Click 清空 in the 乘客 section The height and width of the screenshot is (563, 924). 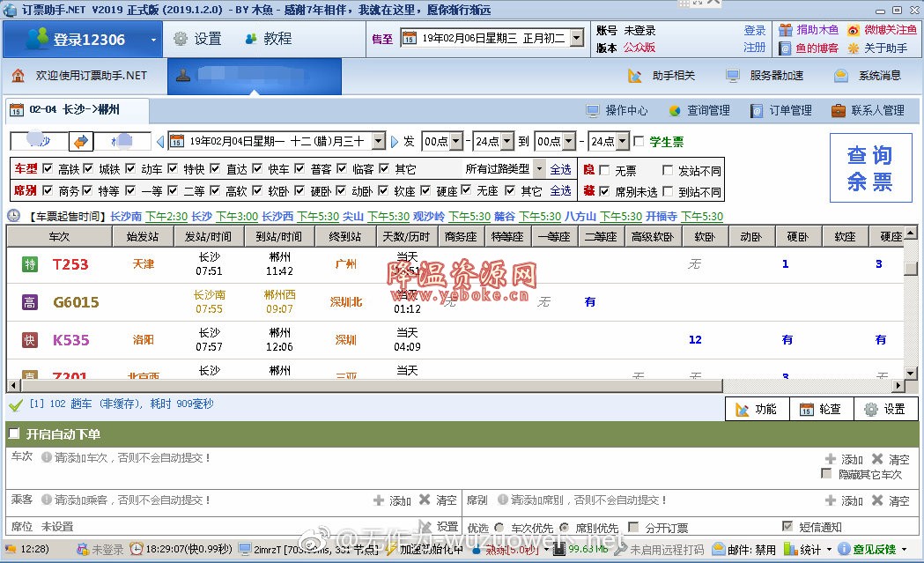[438, 500]
